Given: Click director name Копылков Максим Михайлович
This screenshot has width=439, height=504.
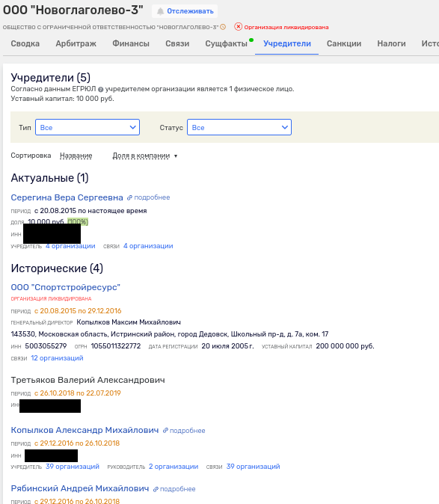Looking at the screenshot, I should tap(129, 322).
